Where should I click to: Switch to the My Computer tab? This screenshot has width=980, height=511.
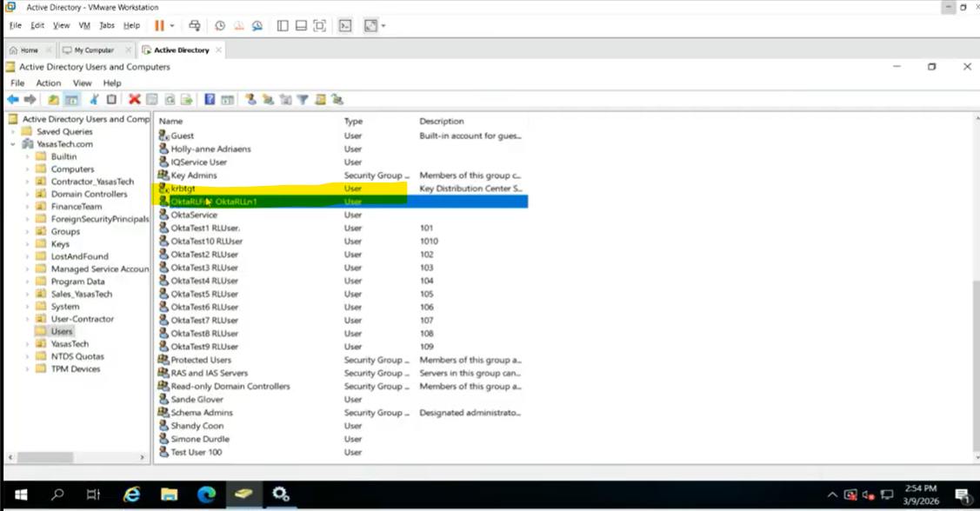click(95, 50)
